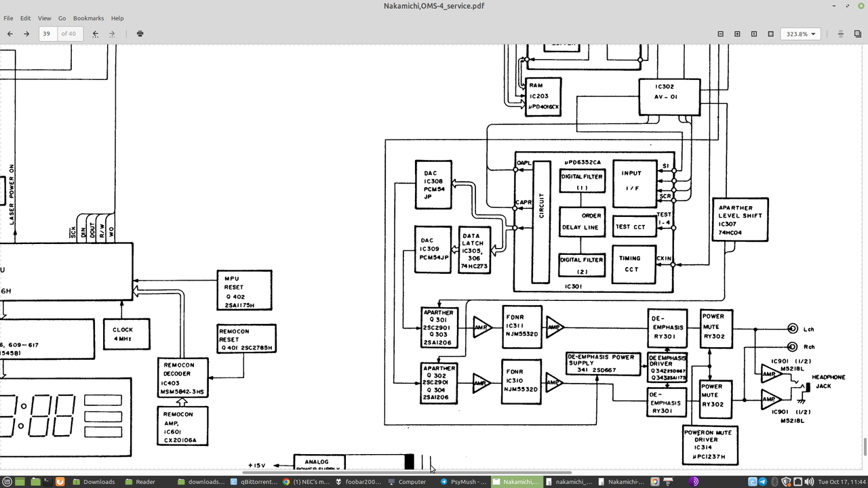868x488 pixels.
Task: Click the ORDER DELAY LINE label
Action: (581, 222)
